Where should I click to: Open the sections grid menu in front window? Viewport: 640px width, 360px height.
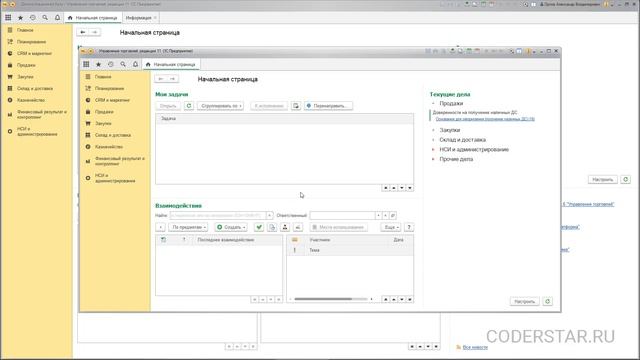86,64
